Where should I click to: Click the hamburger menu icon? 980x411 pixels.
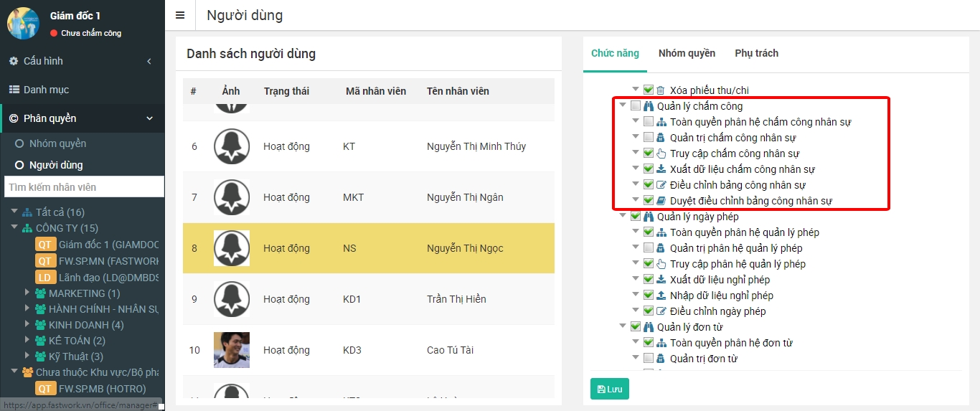pyautogui.click(x=180, y=15)
